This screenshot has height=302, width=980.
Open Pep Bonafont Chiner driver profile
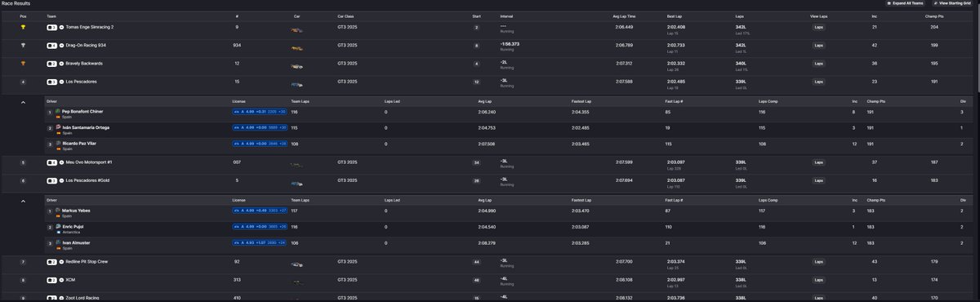tap(82, 111)
